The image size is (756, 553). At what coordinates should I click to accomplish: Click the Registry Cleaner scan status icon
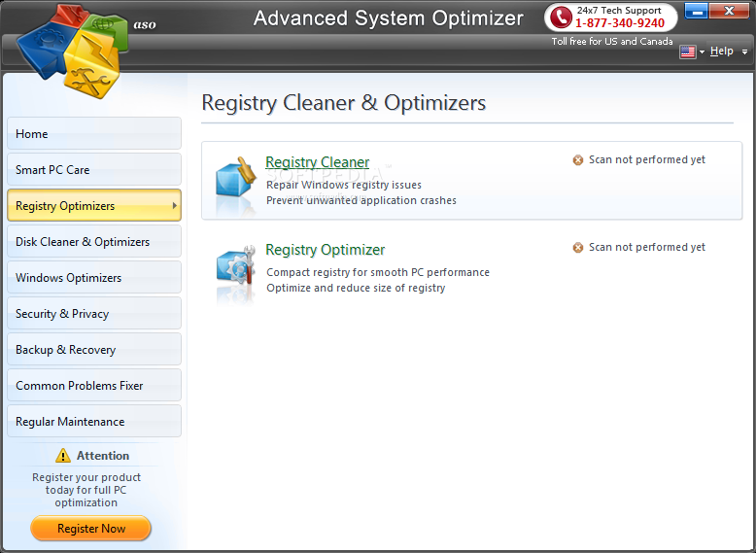click(x=577, y=160)
